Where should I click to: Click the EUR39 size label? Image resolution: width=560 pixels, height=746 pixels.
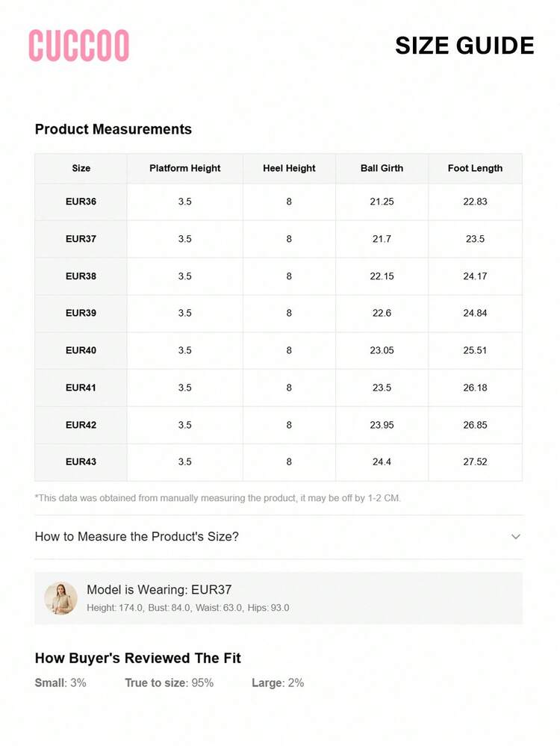click(x=81, y=313)
